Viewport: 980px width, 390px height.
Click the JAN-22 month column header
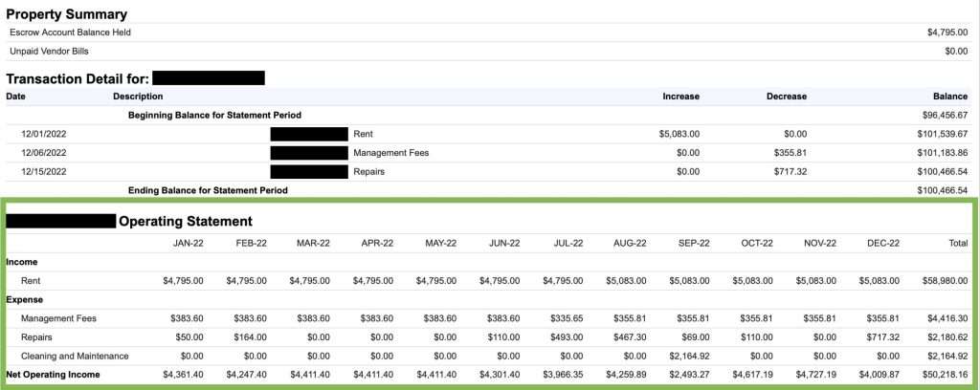(x=187, y=244)
